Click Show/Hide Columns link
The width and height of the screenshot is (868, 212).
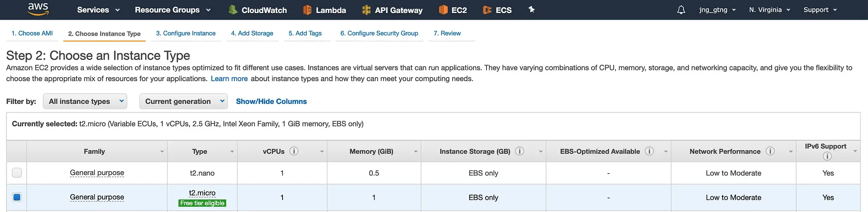coord(271,101)
